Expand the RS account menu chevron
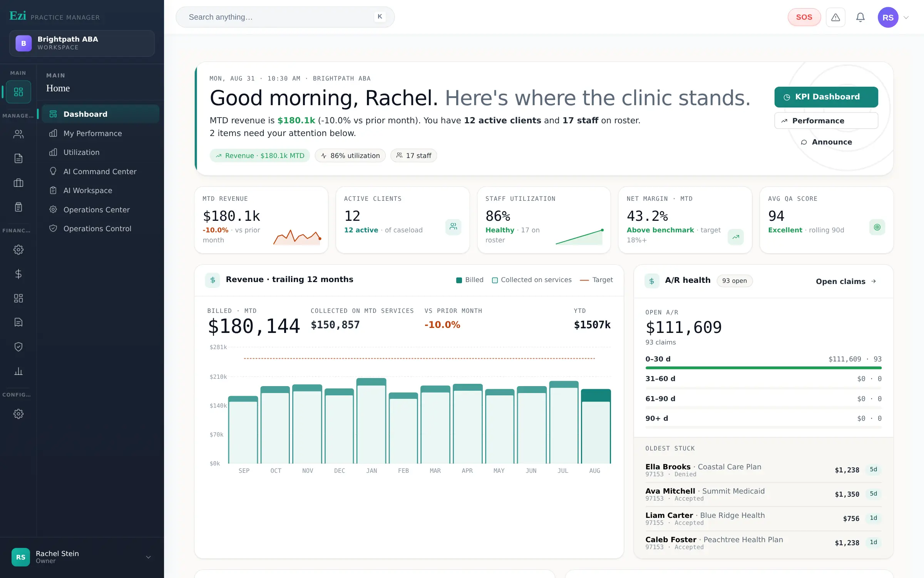 [x=906, y=17]
